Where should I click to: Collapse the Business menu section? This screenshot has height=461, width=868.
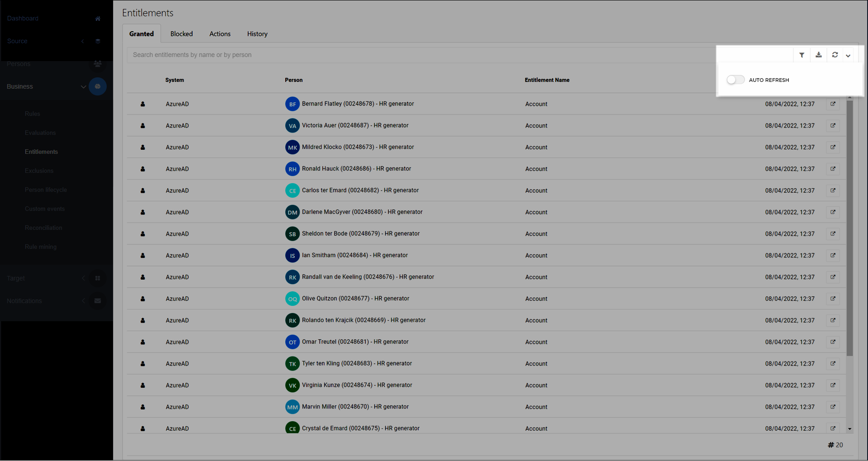tap(83, 86)
